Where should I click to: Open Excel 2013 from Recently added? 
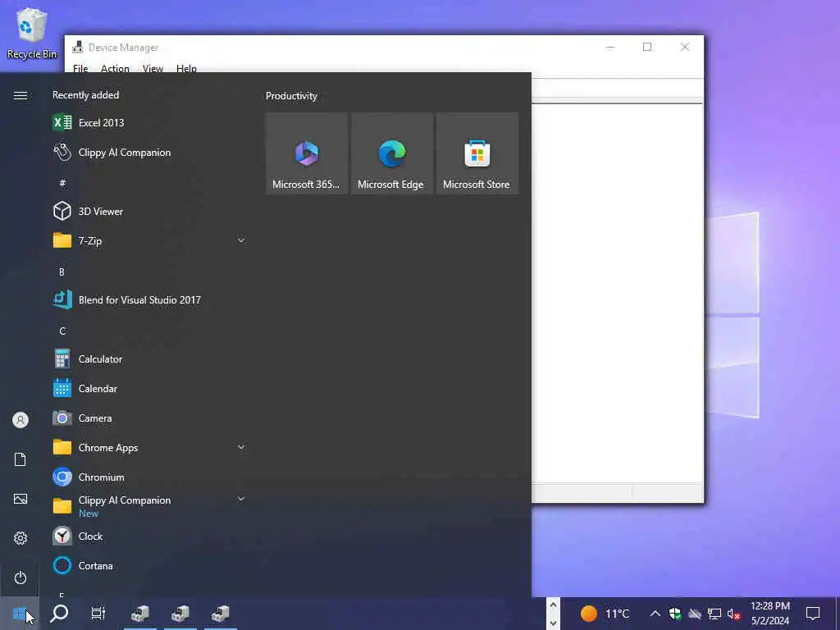pyautogui.click(x=149, y=123)
